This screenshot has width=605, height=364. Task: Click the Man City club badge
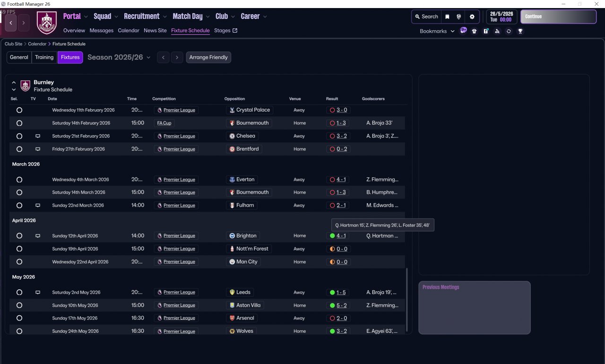click(x=232, y=262)
